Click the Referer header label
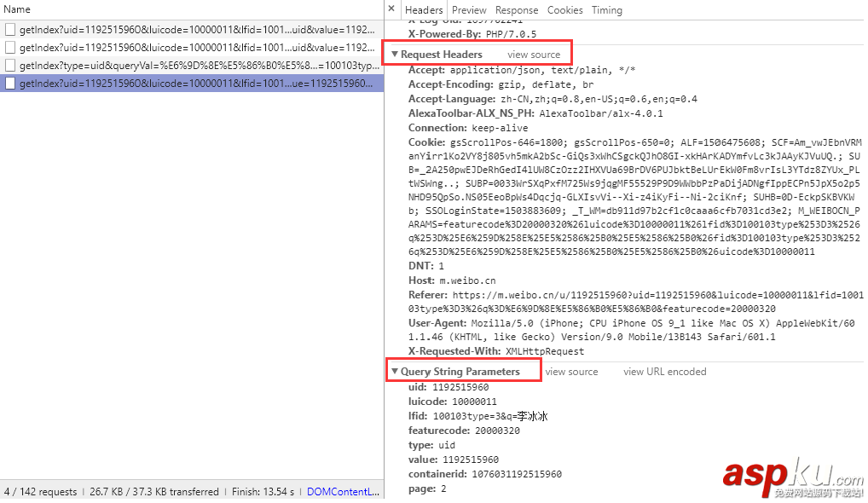This screenshot has width=868, height=503. coord(427,294)
